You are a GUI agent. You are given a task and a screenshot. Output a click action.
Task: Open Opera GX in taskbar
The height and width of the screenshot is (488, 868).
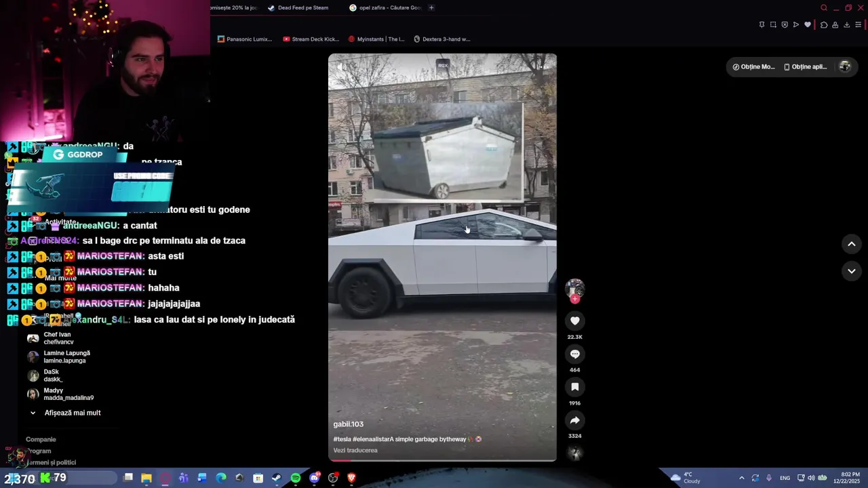[x=165, y=478]
